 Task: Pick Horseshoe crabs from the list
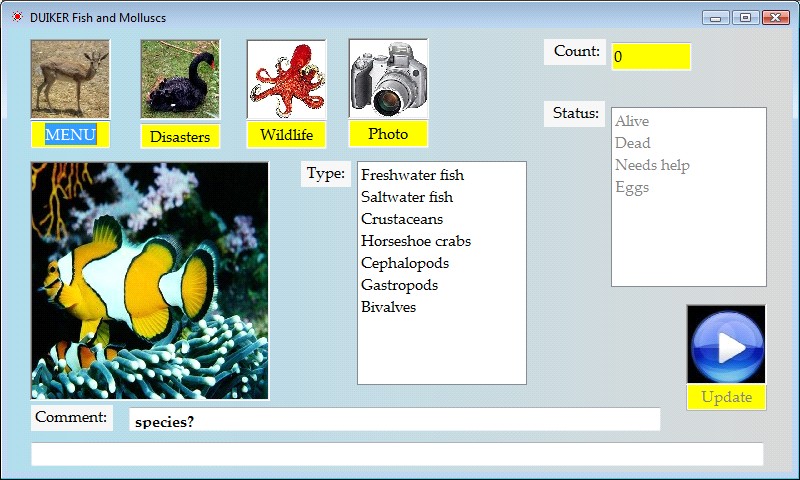pyautogui.click(x=415, y=241)
